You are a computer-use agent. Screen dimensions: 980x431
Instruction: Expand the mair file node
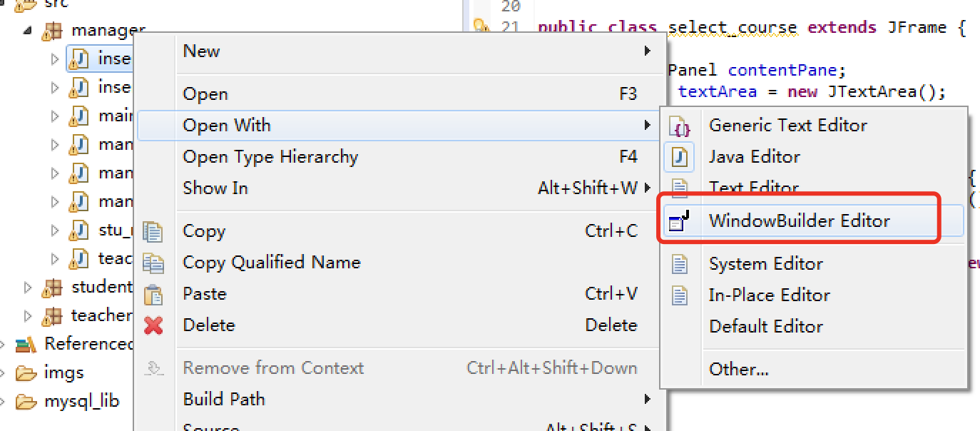coord(56,116)
